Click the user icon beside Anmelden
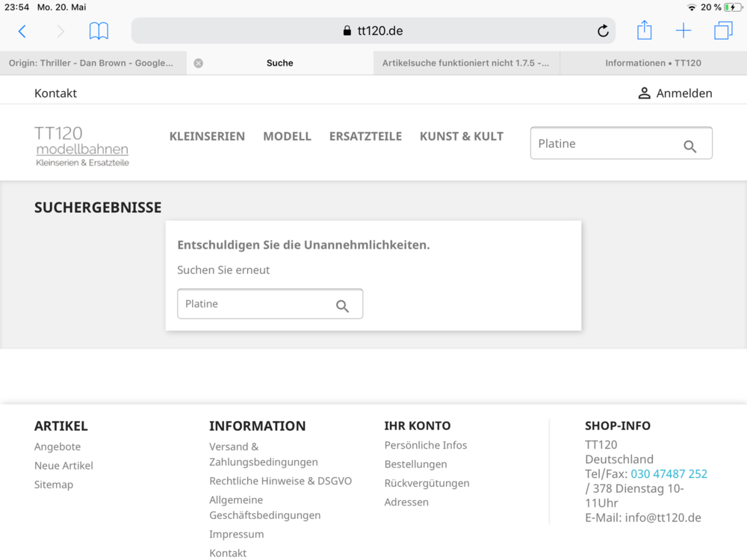The width and height of the screenshot is (747, 560). pos(644,93)
